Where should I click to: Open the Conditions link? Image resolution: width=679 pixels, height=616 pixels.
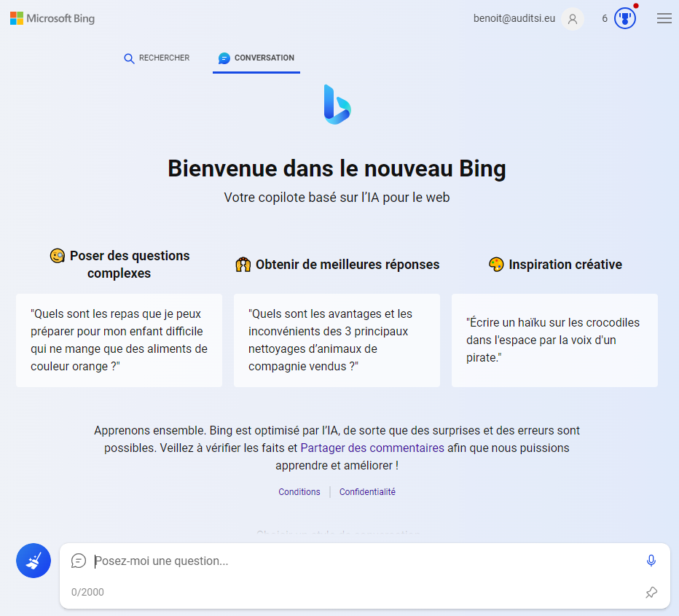pos(299,491)
